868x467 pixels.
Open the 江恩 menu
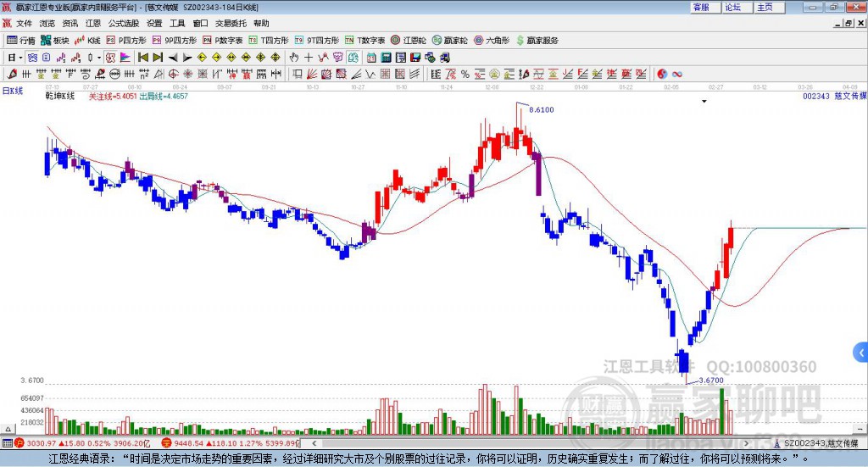(x=93, y=23)
